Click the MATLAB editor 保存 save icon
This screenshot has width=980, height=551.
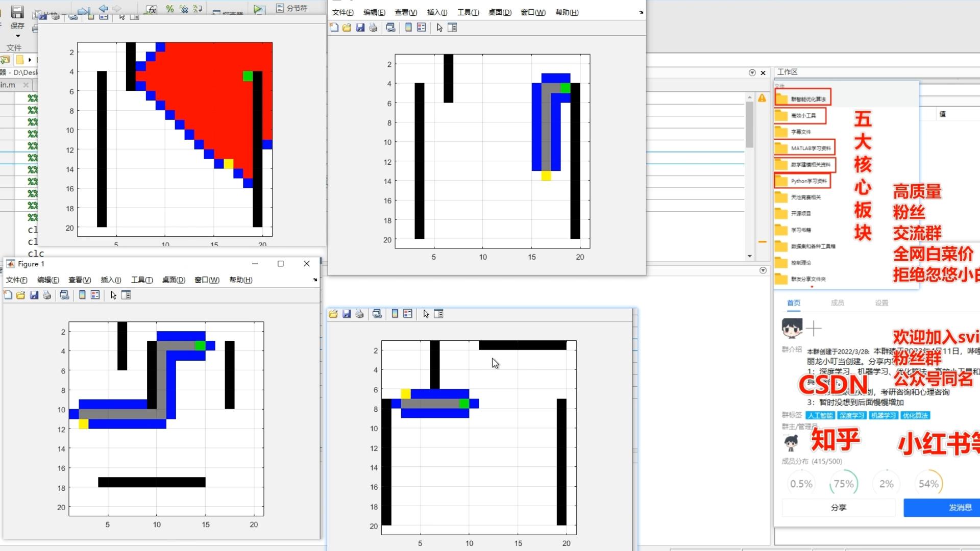pos(17,12)
